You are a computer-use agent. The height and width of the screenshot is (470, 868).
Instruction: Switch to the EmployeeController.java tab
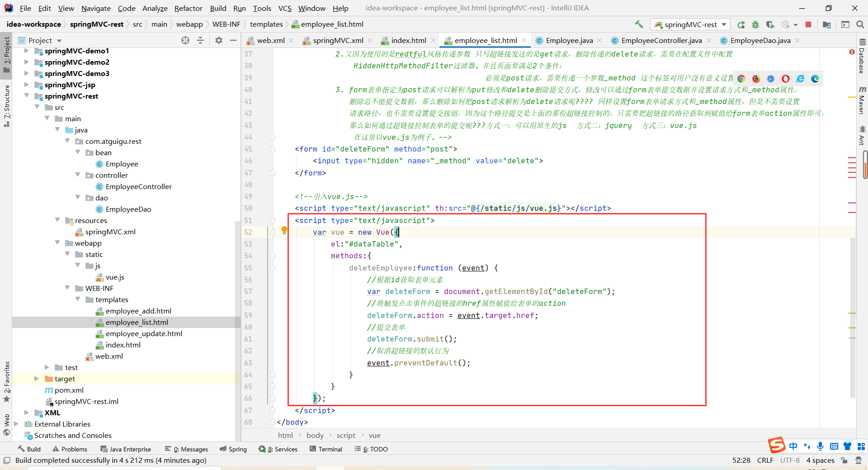(661, 40)
